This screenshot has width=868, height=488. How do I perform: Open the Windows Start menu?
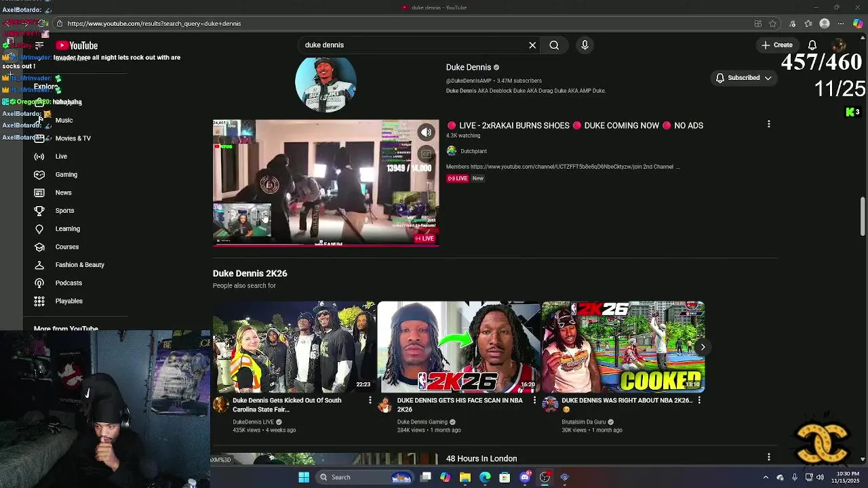(304, 477)
